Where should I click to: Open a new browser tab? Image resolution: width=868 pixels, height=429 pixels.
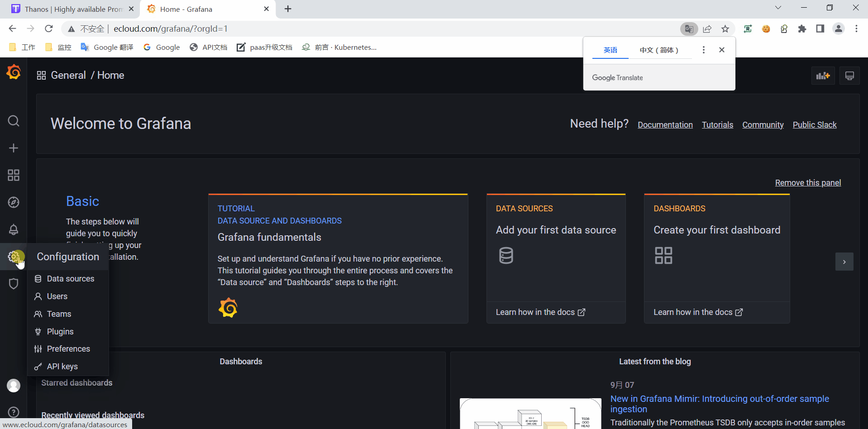click(288, 9)
